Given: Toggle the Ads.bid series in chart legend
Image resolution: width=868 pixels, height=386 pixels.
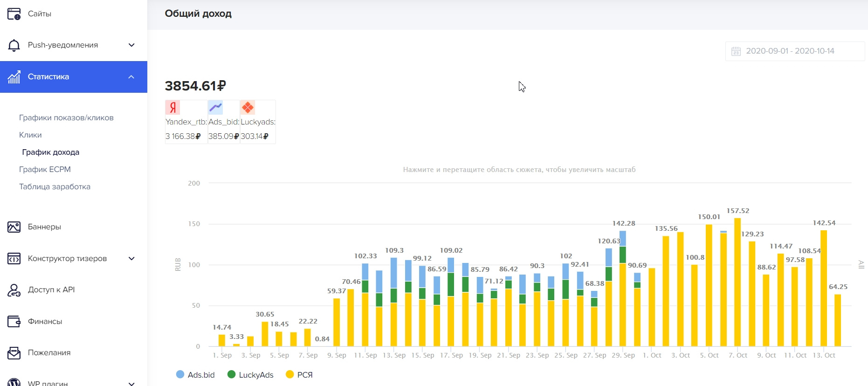Looking at the screenshot, I should (x=196, y=375).
